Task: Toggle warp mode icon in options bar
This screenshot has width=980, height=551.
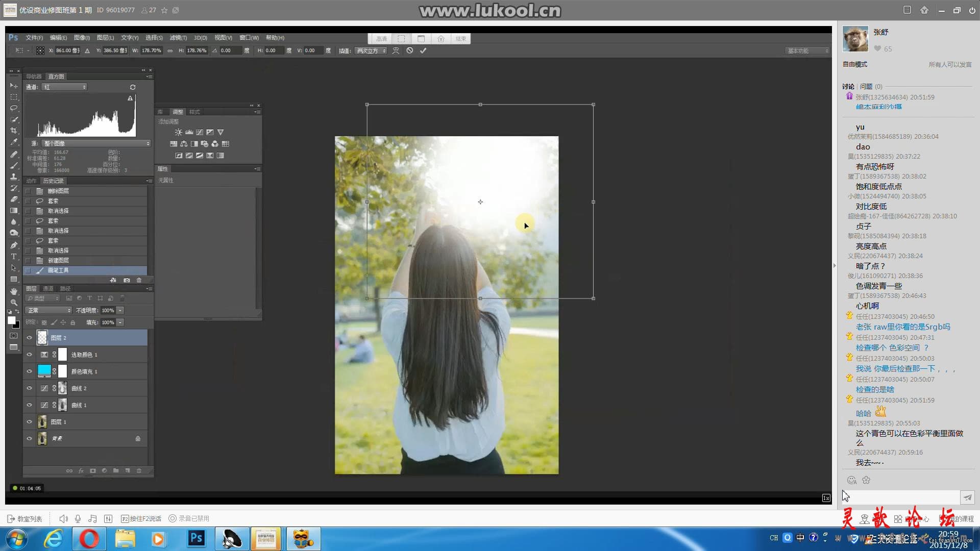Action: click(x=396, y=51)
